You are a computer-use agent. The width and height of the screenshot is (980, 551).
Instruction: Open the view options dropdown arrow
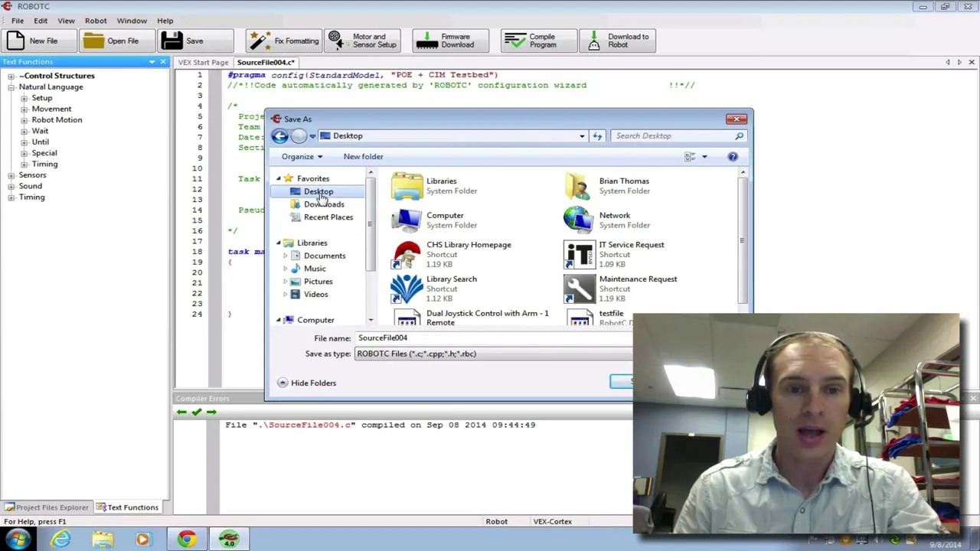(x=704, y=157)
